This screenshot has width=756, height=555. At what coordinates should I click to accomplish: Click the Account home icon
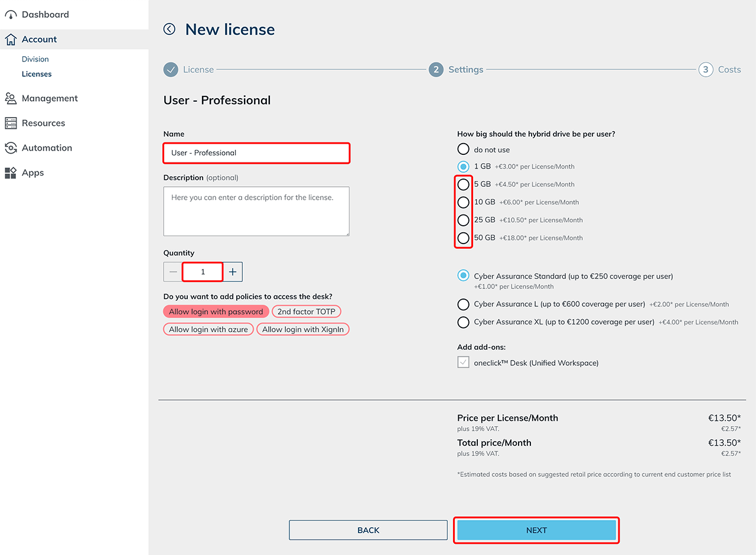coord(11,40)
